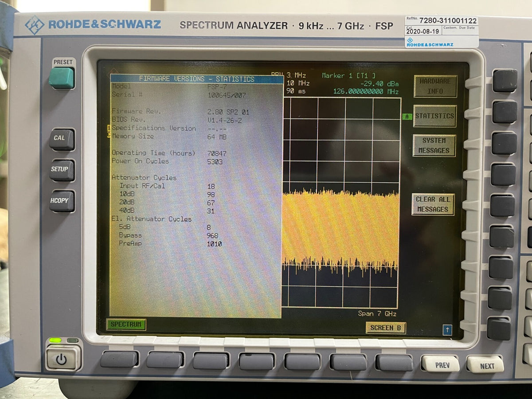
Task: Select the PreAmp count 1010
Action: pyautogui.click(x=215, y=244)
